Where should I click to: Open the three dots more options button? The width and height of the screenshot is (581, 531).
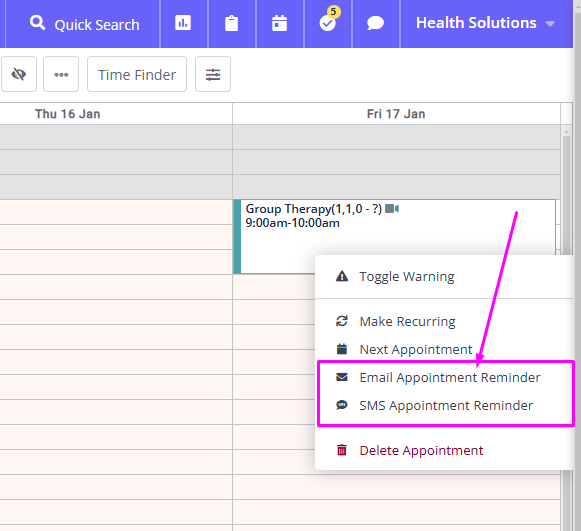[61, 74]
